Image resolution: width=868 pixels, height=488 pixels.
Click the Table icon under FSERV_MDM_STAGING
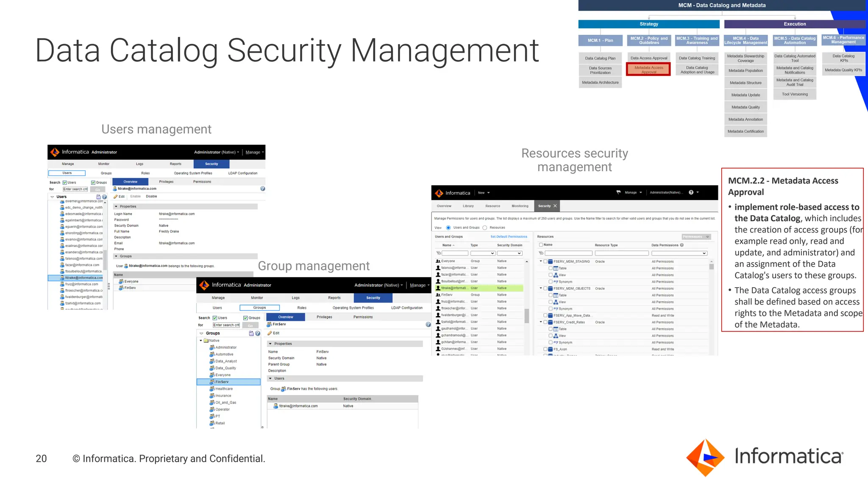click(x=556, y=268)
